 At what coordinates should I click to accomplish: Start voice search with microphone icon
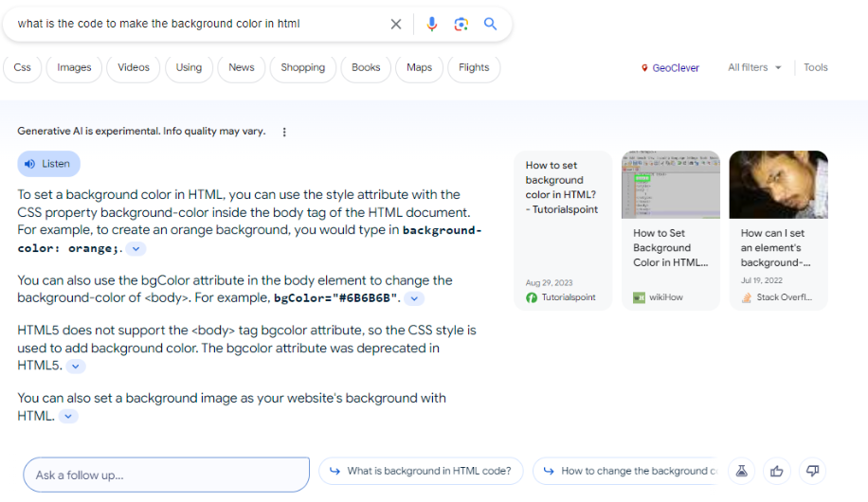pyautogui.click(x=432, y=24)
